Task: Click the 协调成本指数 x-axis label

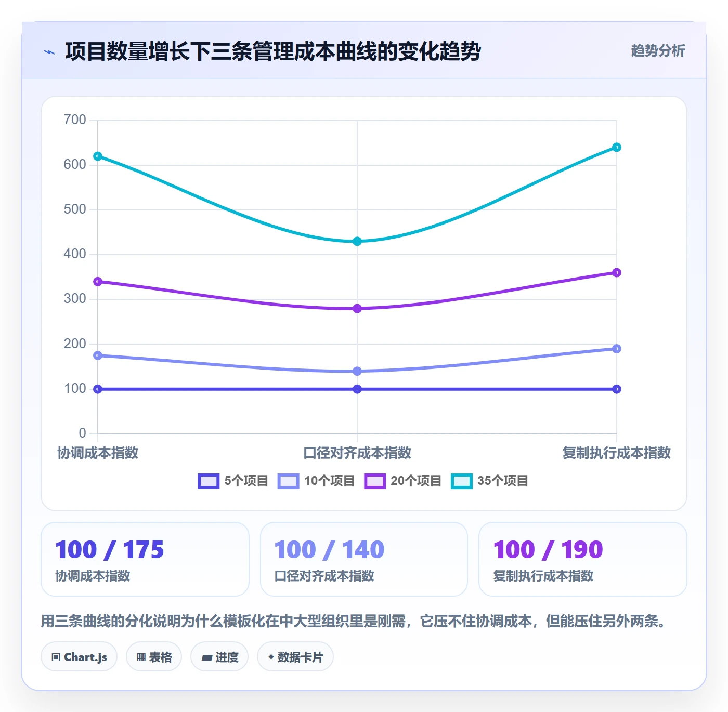Action: (x=98, y=453)
